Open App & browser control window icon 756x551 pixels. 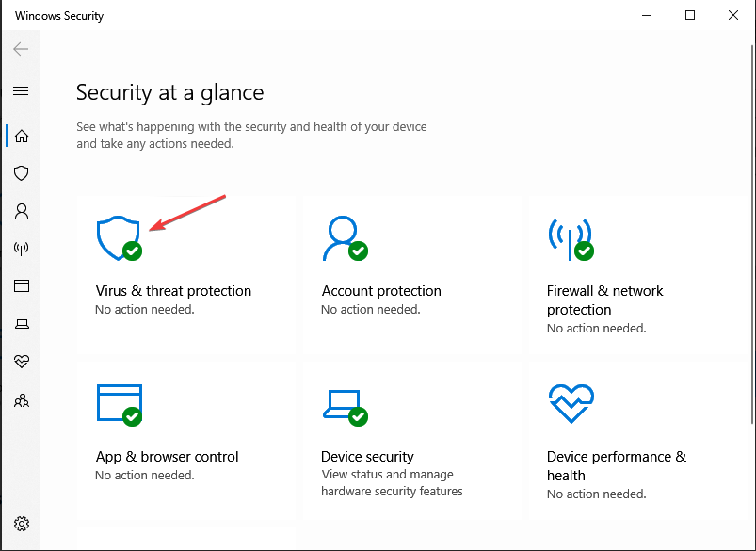click(x=119, y=405)
